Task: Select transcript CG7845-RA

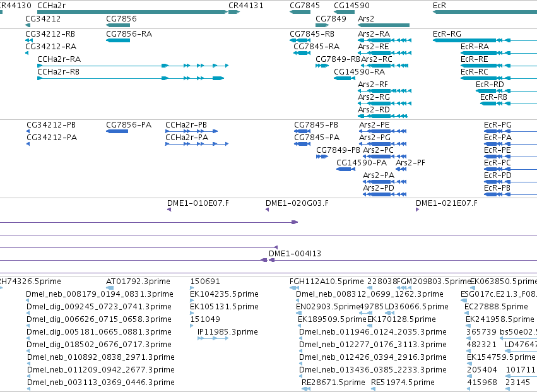Action: click(x=302, y=53)
